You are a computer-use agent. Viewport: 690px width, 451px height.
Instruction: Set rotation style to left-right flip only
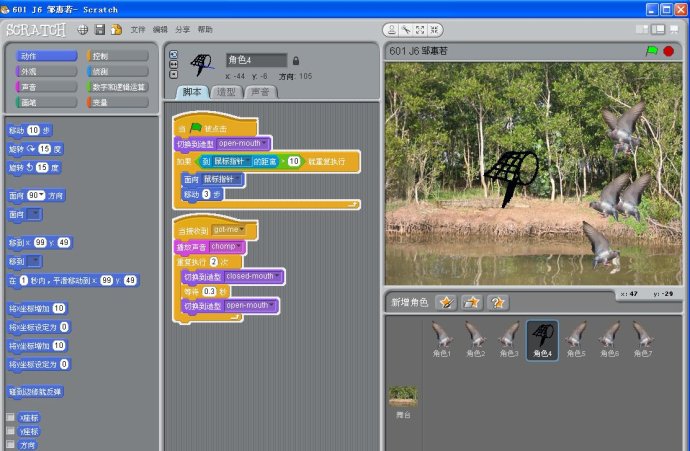point(174,64)
